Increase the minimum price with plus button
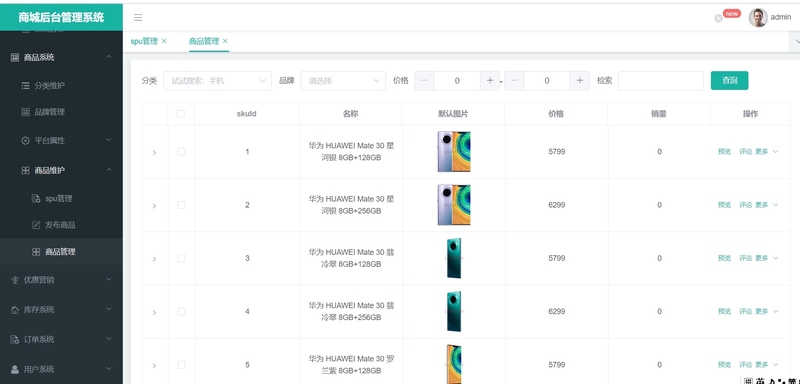This screenshot has height=384, width=800. click(x=490, y=81)
